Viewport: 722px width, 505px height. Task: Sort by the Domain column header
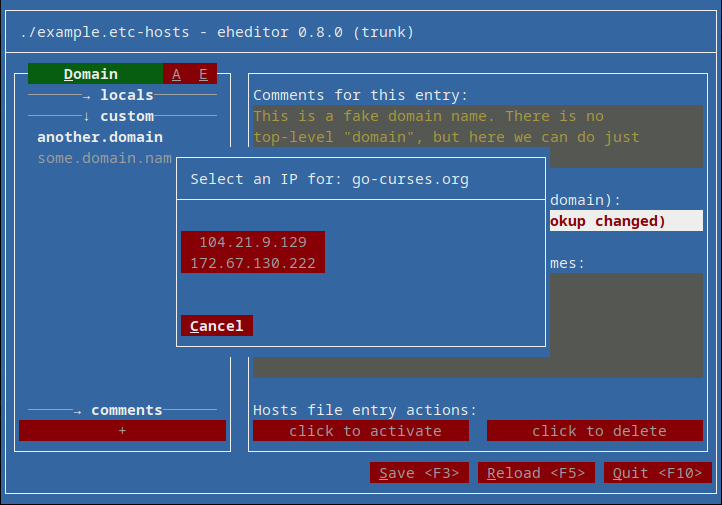tap(95, 74)
